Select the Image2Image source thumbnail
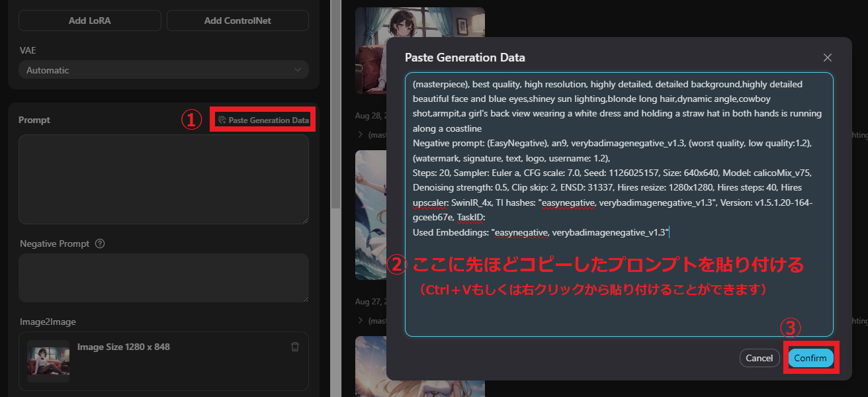This screenshot has width=868, height=397. pos(48,361)
